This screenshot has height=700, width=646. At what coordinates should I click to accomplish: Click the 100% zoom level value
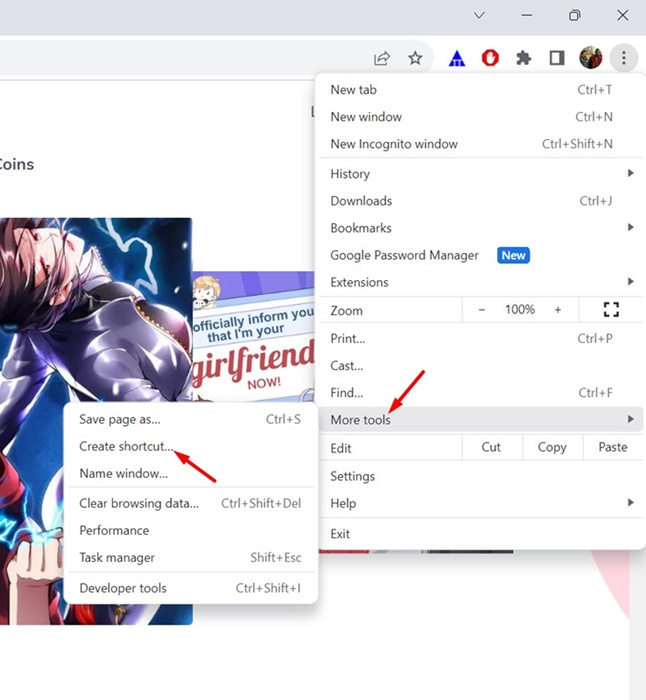[x=520, y=309]
